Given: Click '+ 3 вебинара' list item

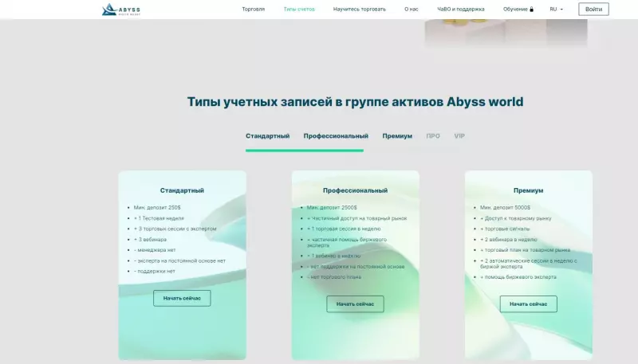Looking at the screenshot, I should 150,240.
